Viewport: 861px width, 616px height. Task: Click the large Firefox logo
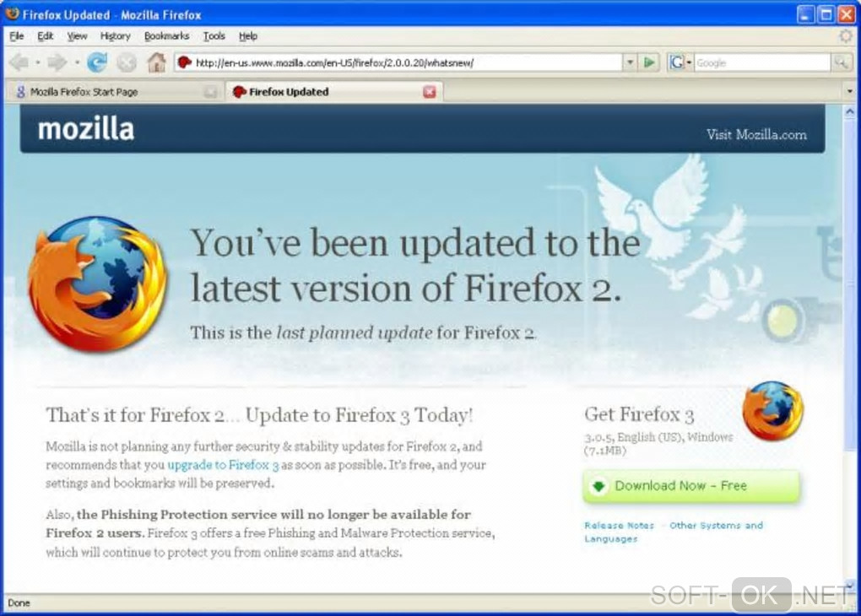tap(96, 284)
